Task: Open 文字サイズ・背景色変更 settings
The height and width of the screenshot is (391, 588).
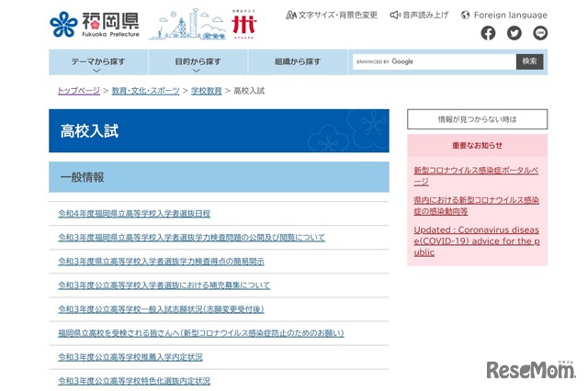Action: click(x=331, y=15)
